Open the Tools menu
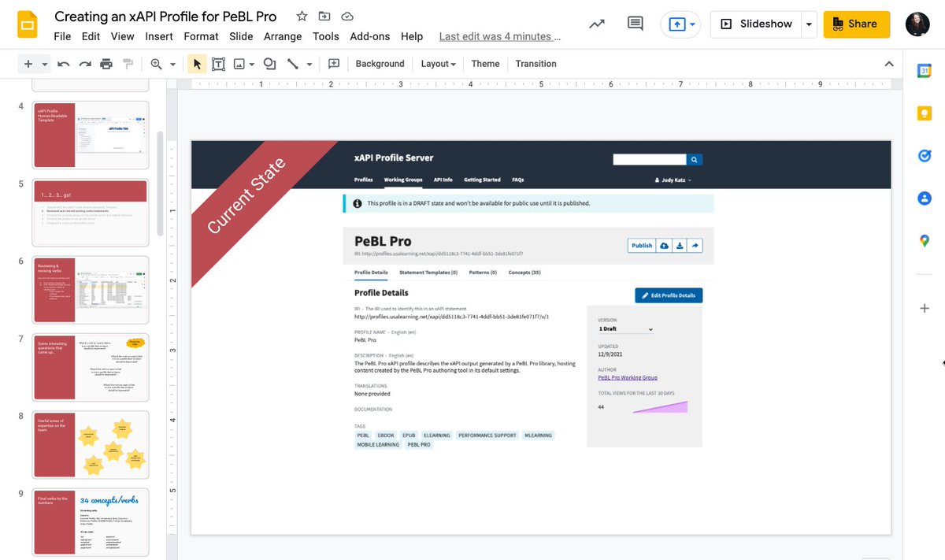The image size is (945, 560). pos(325,36)
